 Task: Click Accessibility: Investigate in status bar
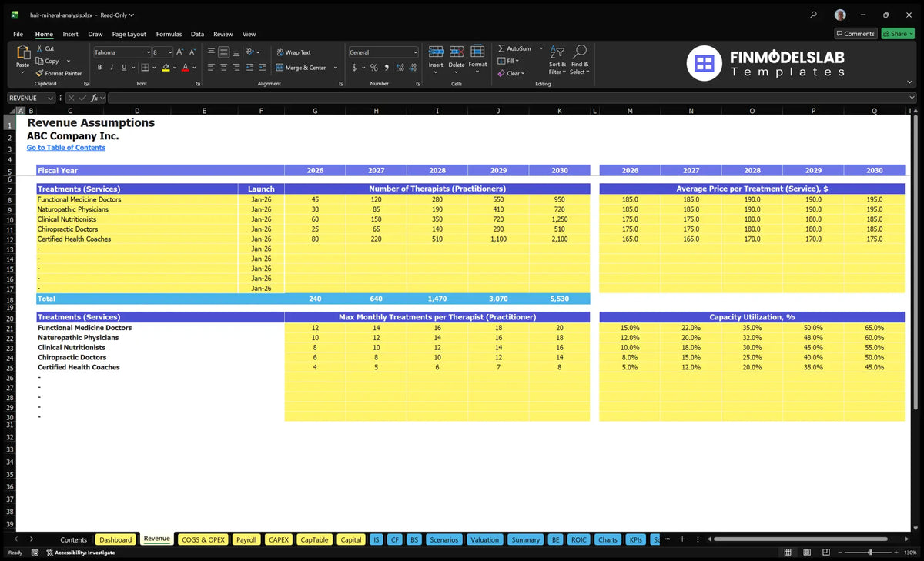[x=80, y=553]
